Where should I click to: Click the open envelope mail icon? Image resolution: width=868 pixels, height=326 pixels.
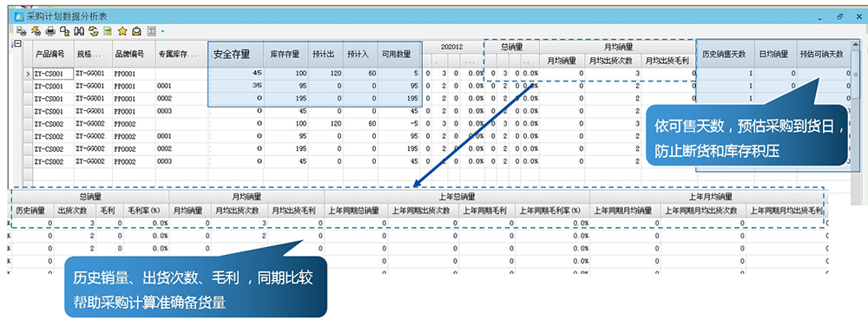click(136, 31)
